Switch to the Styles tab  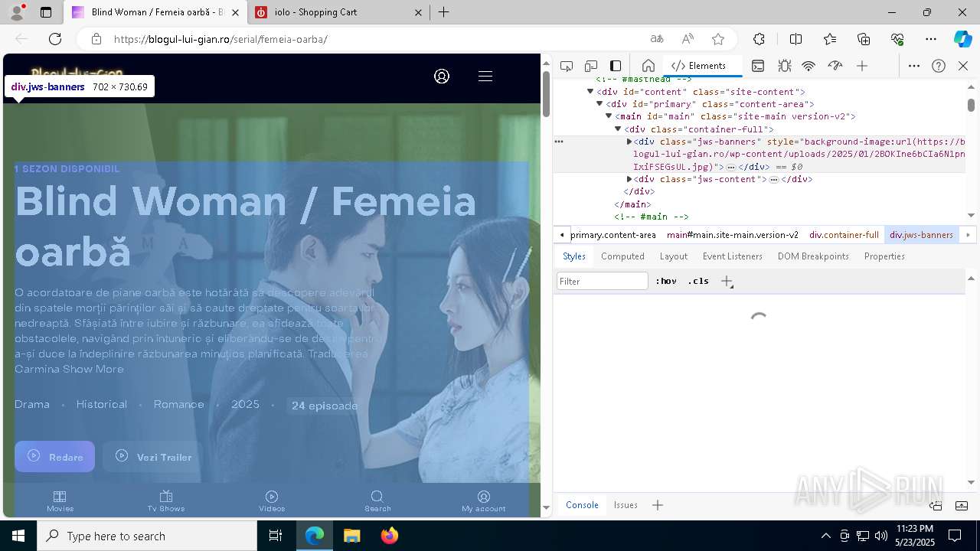[x=573, y=256]
